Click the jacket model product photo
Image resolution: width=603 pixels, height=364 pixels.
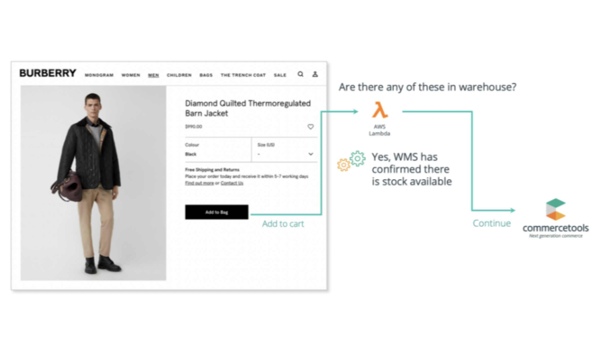point(93,183)
